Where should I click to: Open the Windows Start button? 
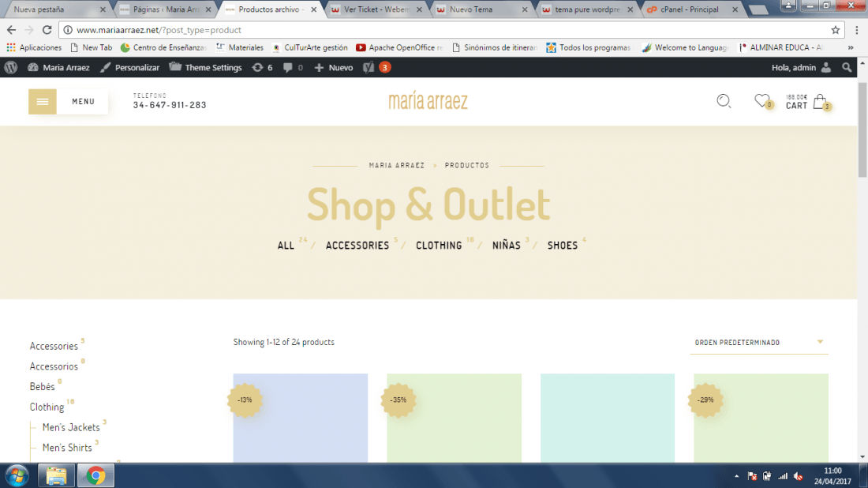(17, 476)
